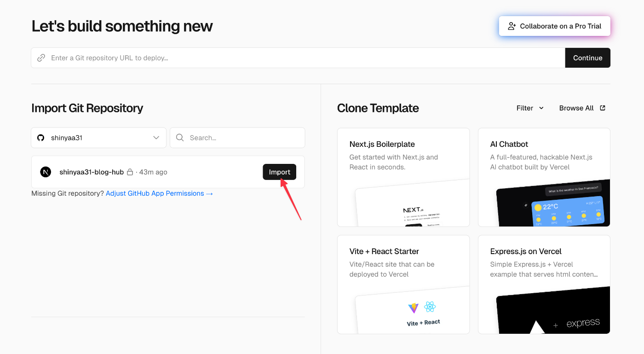Open the shinyaa31 account dropdown

pyautogui.click(x=98, y=138)
